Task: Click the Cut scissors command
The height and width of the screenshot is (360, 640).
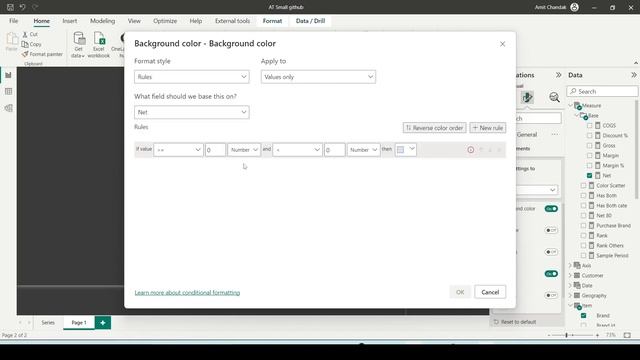Action: [29, 34]
